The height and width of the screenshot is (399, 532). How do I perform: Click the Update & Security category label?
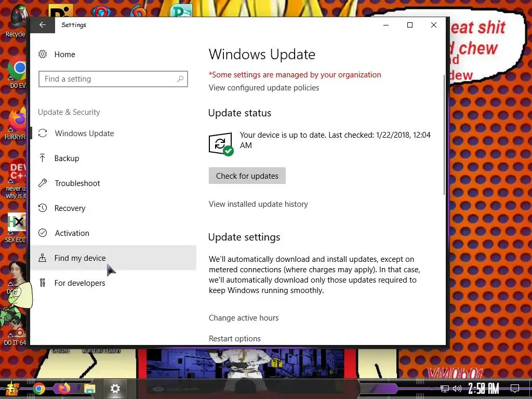69,112
